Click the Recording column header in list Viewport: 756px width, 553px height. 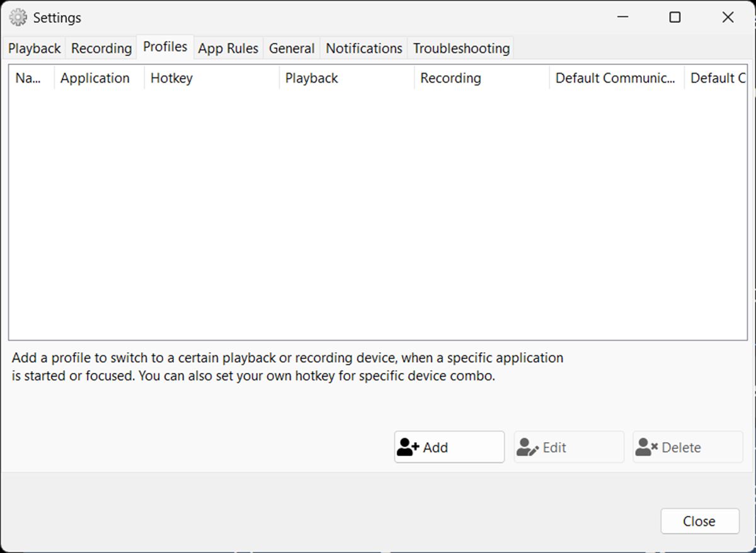[482, 78]
